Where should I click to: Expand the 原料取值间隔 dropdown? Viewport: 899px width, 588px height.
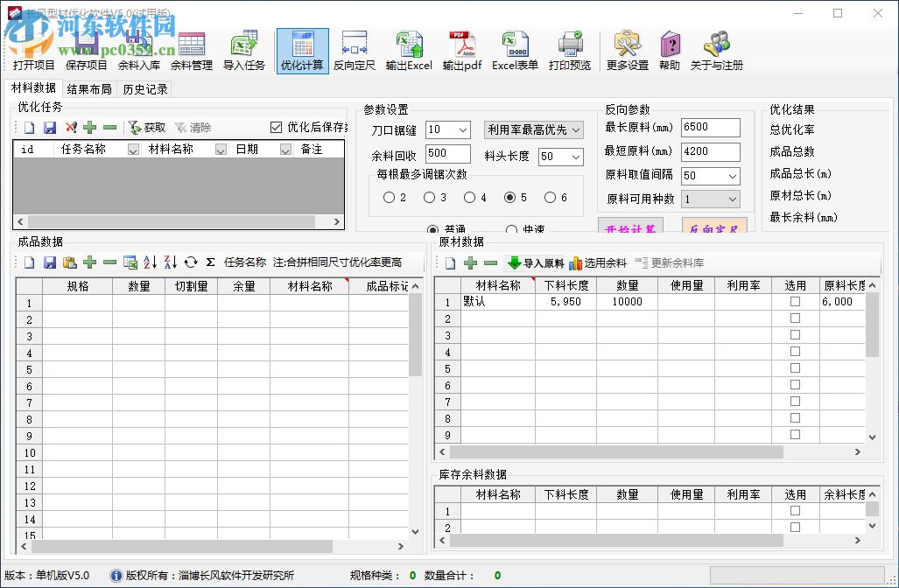click(734, 176)
